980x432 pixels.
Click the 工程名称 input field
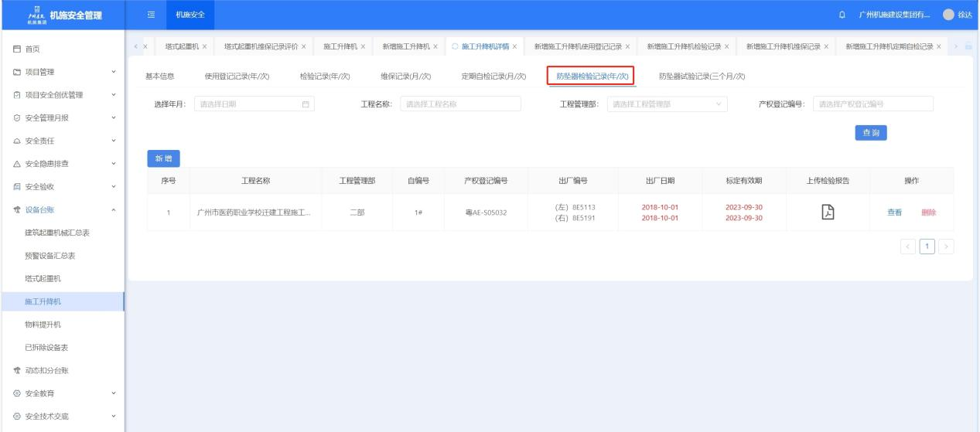[x=460, y=104]
